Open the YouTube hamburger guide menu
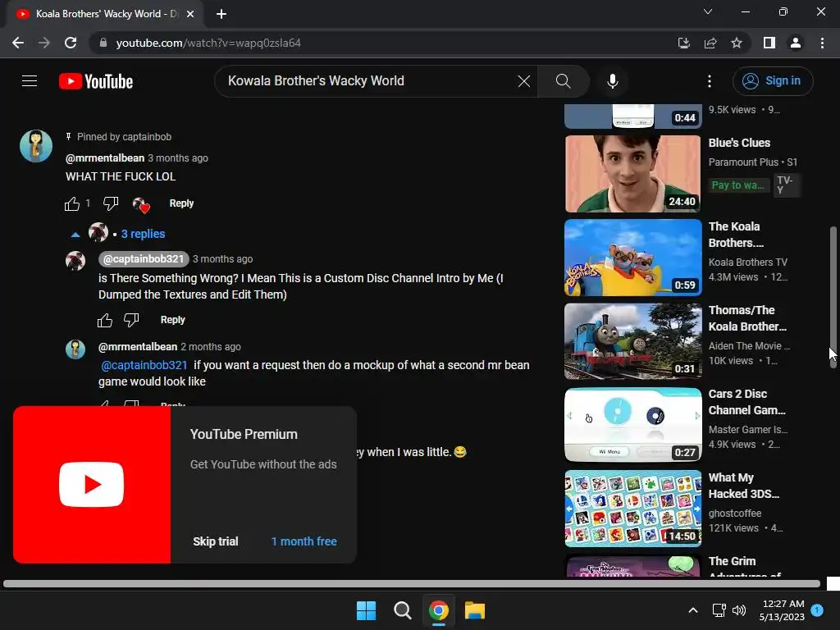840x630 pixels. (x=30, y=81)
